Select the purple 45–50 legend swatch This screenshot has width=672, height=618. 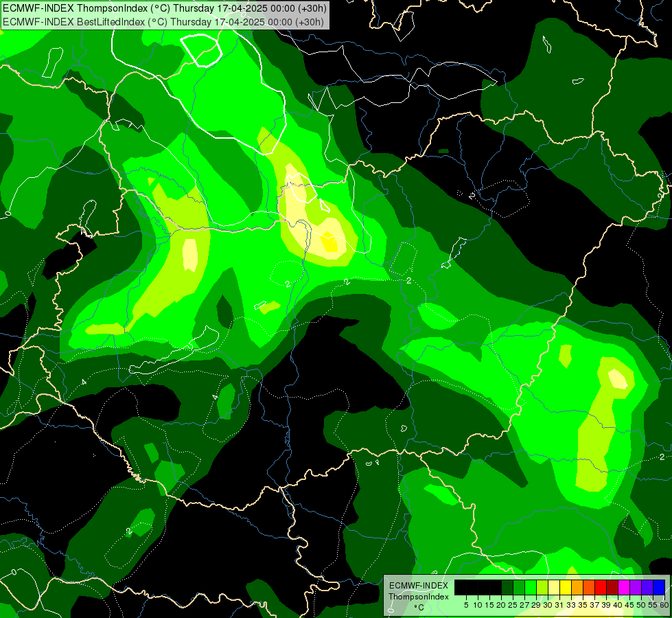[x=636, y=587]
